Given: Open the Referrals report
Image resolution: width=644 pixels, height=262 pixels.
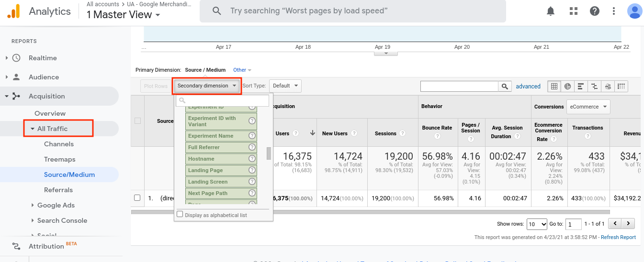Looking at the screenshot, I should [x=58, y=190].
